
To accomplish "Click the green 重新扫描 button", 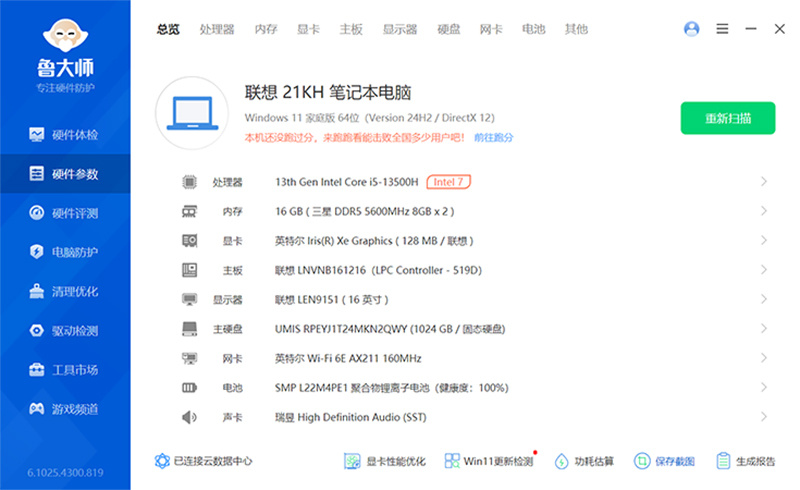I will pyautogui.click(x=728, y=118).
